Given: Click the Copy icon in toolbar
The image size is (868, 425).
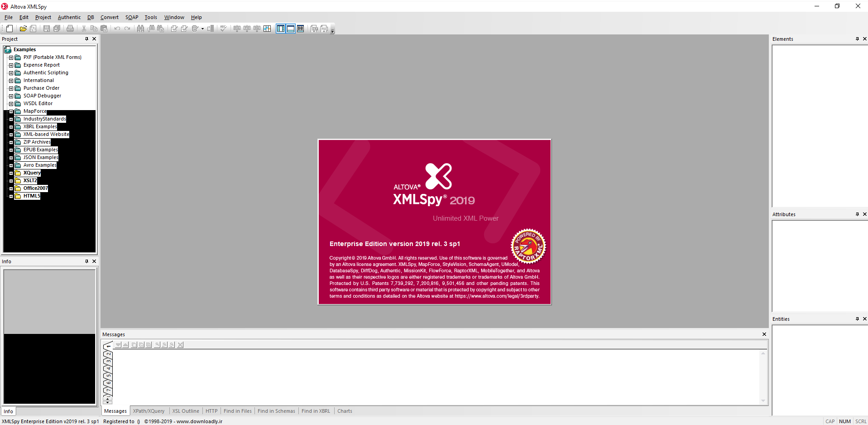Looking at the screenshot, I should (94, 29).
